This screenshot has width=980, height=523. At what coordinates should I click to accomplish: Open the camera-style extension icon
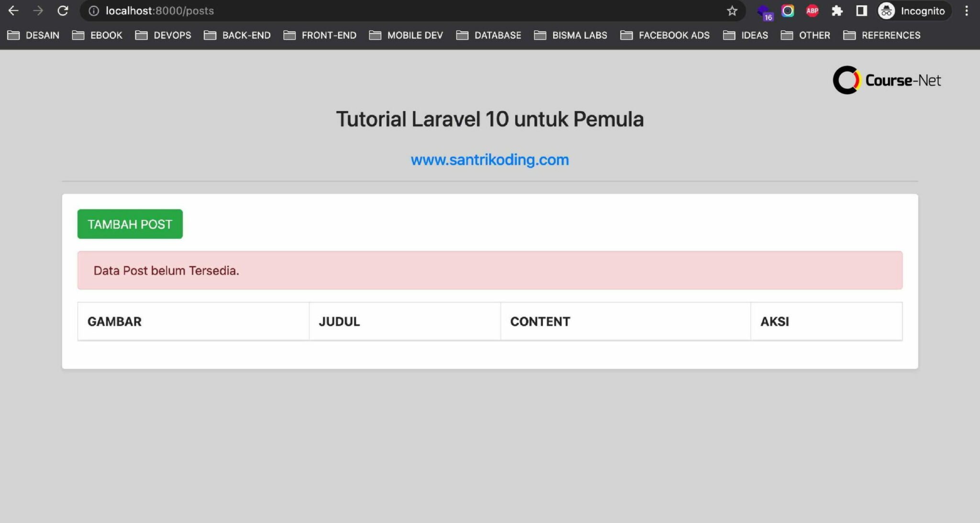tap(788, 11)
